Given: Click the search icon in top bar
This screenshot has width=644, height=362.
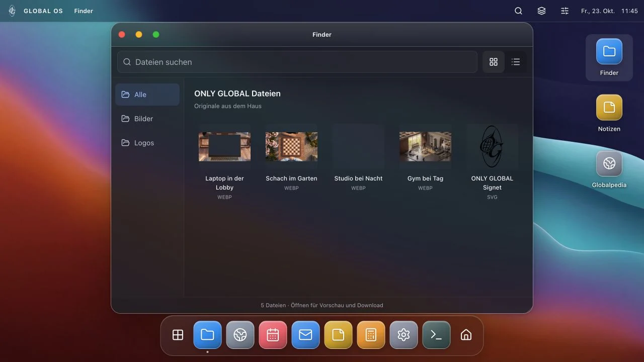Looking at the screenshot, I should [518, 11].
